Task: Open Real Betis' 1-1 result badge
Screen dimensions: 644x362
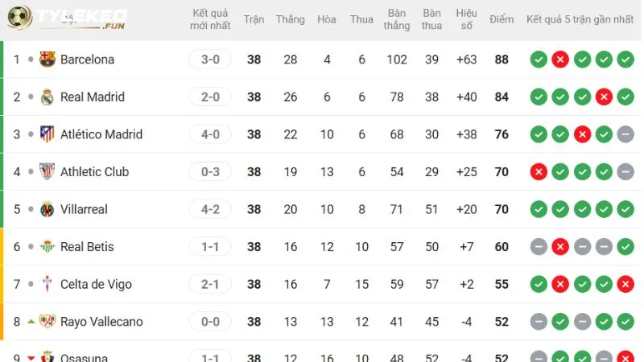Action: [210, 247]
